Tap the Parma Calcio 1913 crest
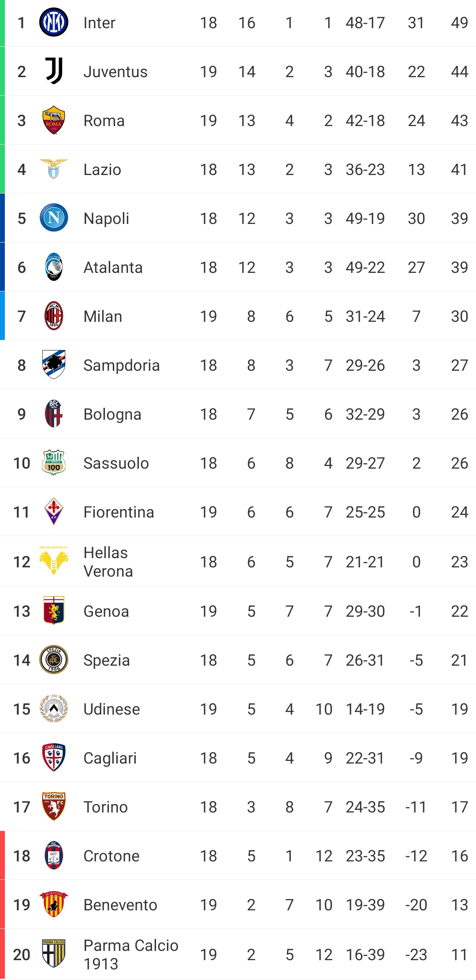The image size is (476, 980). 54,954
